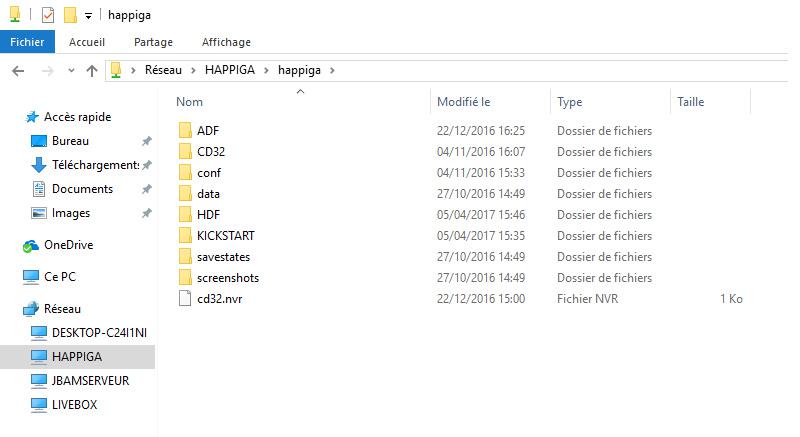Select JBAMSERVEUR in the network tree

tap(90, 381)
